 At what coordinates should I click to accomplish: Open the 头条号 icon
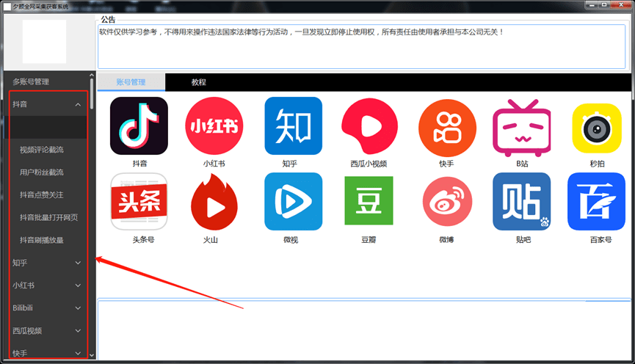coord(139,202)
